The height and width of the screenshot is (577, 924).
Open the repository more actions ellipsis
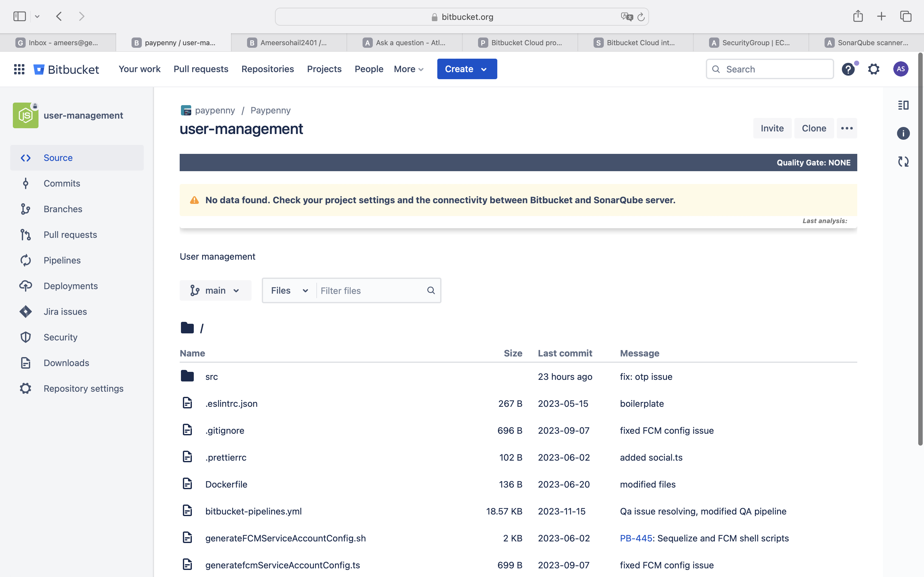846,128
